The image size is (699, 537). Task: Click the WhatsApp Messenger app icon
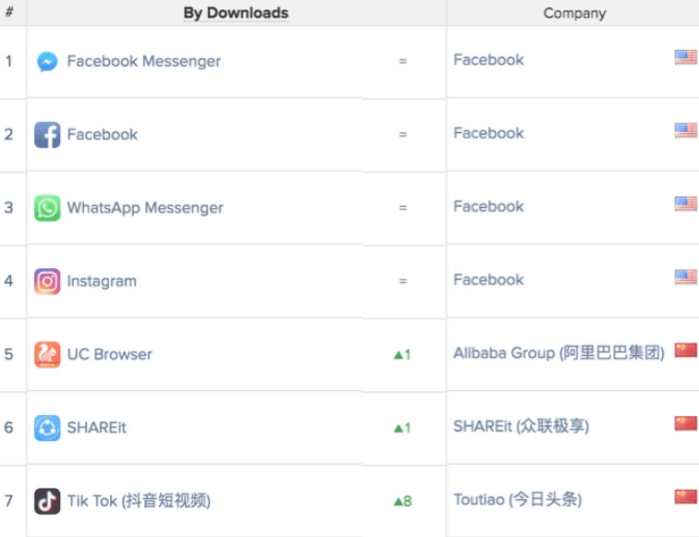click(47, 208)
